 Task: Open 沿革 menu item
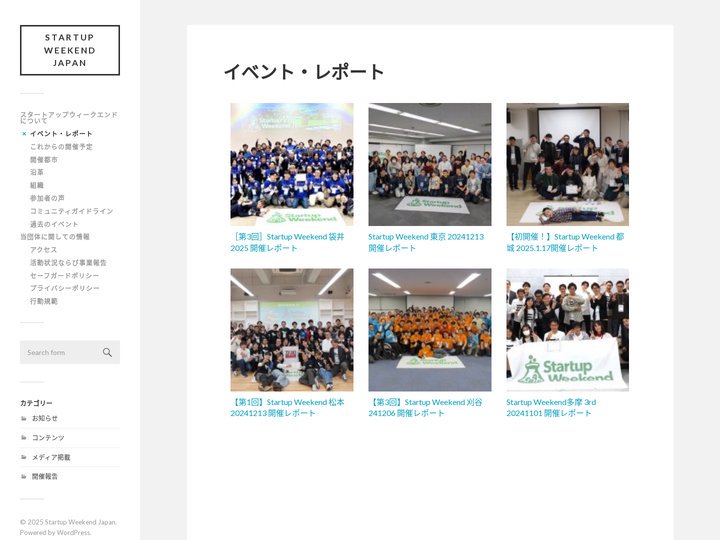37,172
